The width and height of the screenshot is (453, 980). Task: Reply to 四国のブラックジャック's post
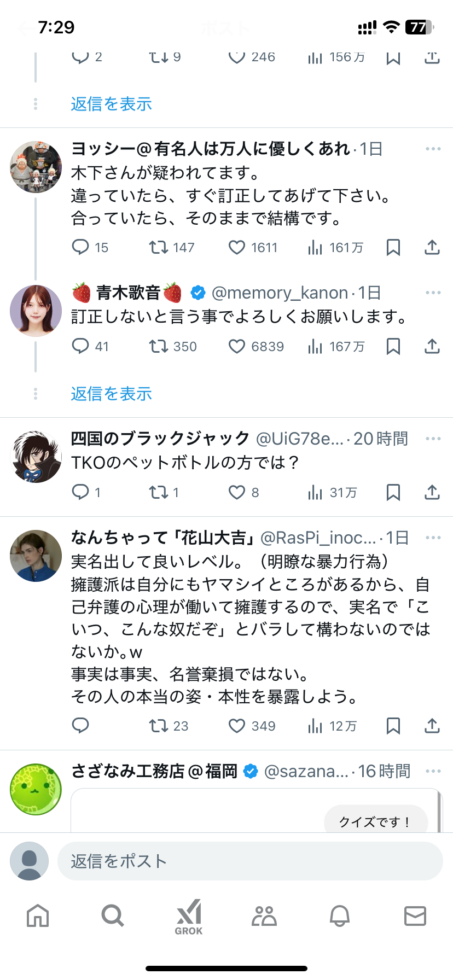pos(80,492)
